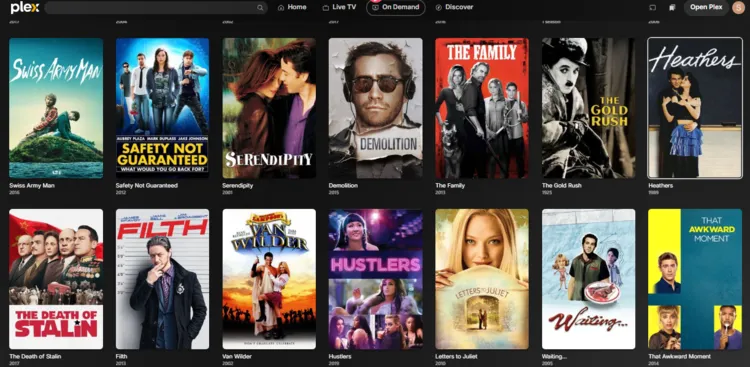Click the Waiting... movie poster

tap(588, 279)
